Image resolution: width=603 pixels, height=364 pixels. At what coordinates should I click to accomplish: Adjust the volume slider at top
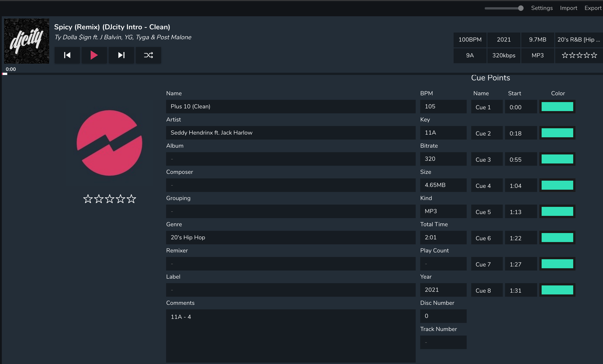click(521, 8)
